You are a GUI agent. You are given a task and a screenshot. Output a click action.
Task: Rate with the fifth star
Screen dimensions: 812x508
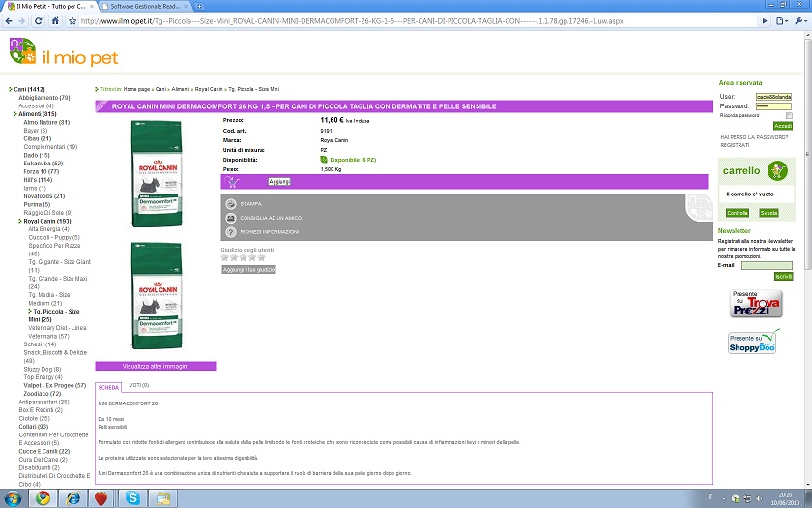262,257
